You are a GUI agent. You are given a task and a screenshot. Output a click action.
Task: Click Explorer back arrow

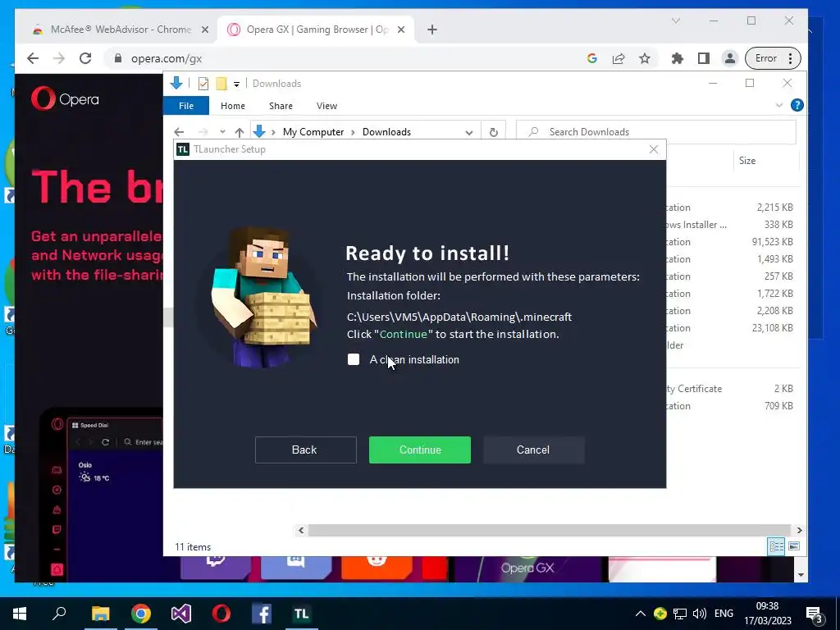(179, 132)
